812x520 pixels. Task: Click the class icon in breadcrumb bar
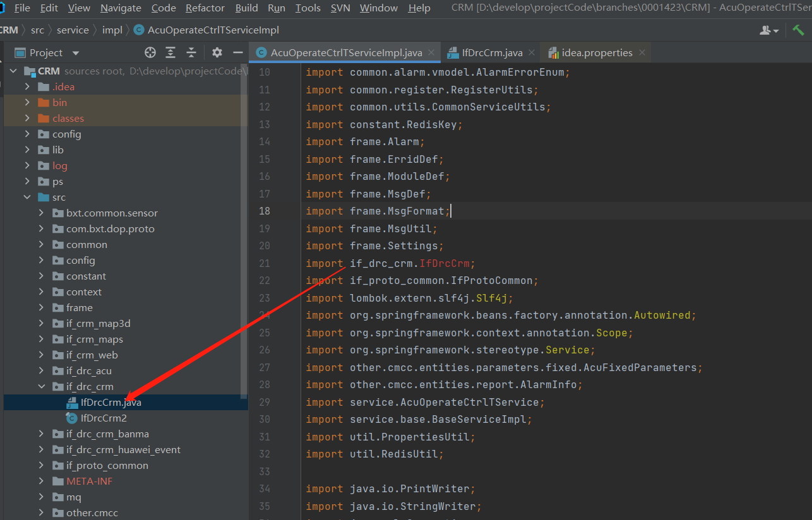click(x=138, y=30)
